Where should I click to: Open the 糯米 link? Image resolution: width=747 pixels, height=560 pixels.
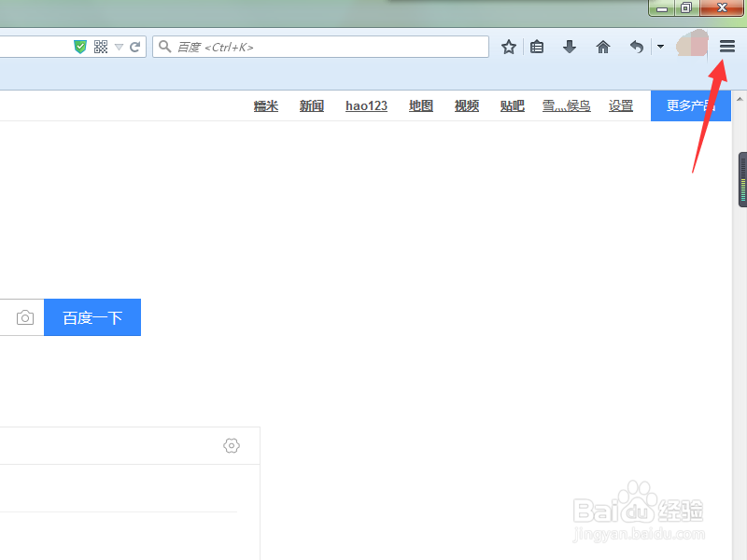pyautogui.click(x=266, y=105)
